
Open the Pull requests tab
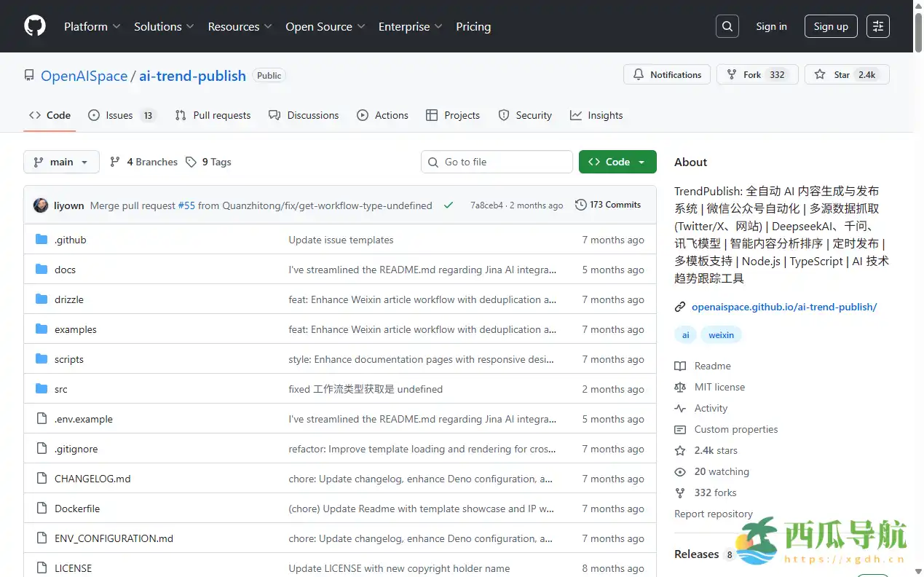pyautogui.click(x=213, y=115)
